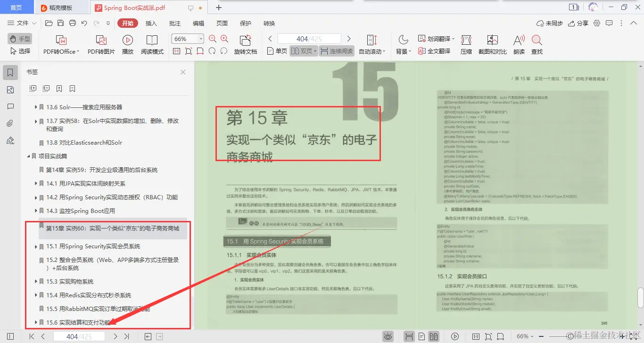Open the 自动滚动 auto-scroll dropdown
The width and height of the screenshot is (644, 343).
pyautogui.click(x=371, y=51)
